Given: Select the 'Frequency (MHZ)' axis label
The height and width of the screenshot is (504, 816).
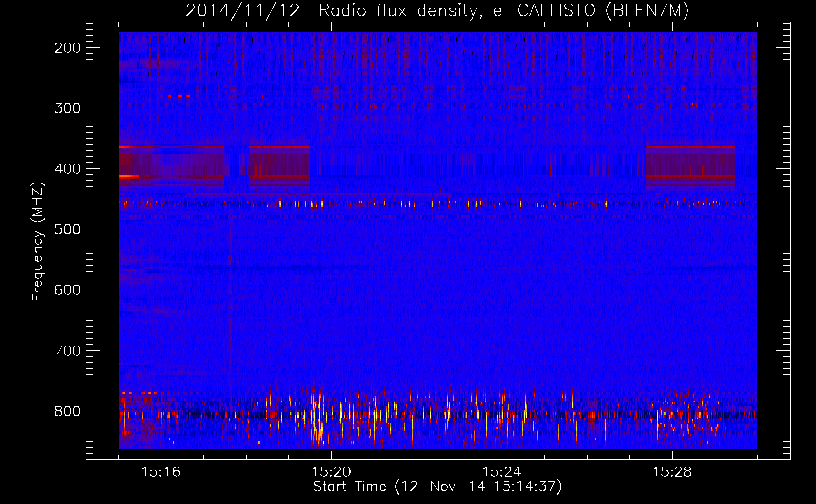Looking at the screenshot, I should [x=38, y=242].
